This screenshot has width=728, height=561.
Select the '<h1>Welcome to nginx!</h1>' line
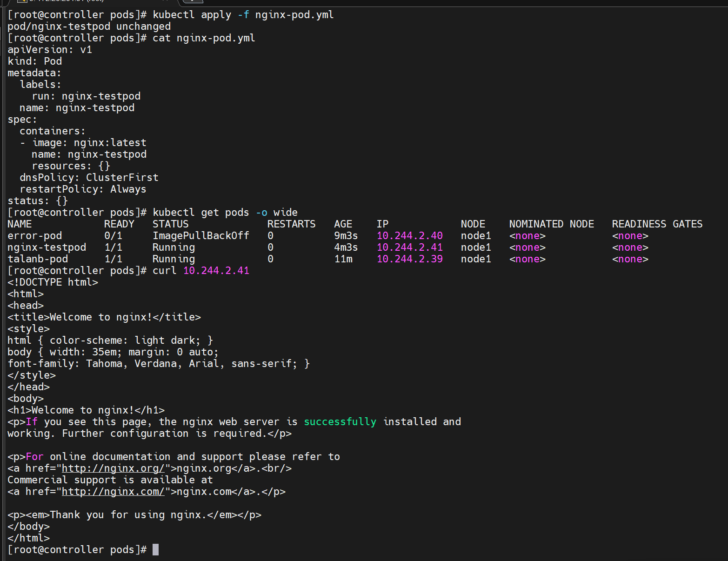pyautogui.click(x=86, y=410)
